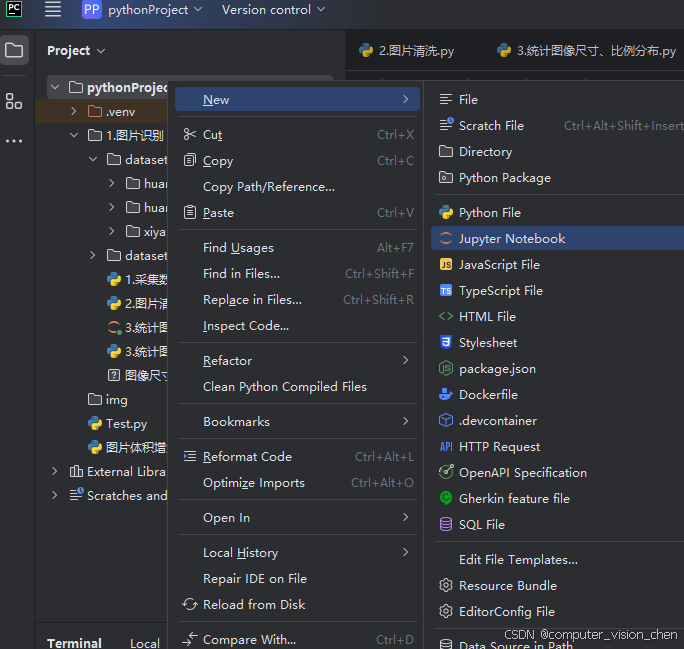Click the PyCharm logo icon

[x=14, y=9]
